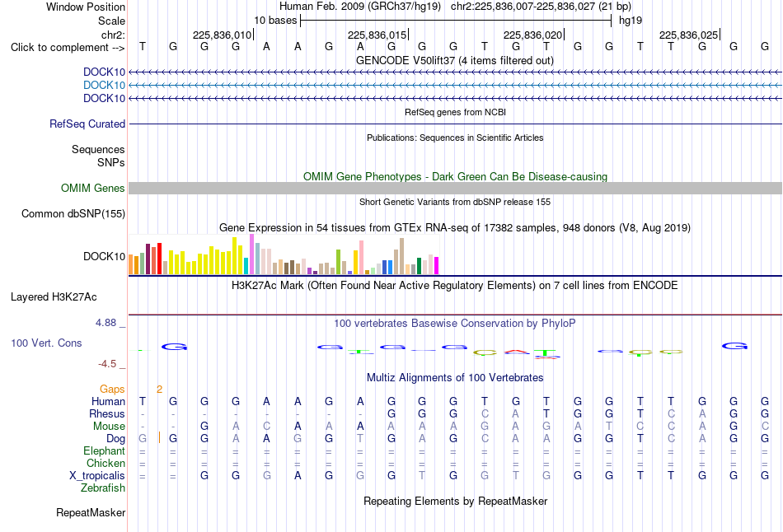
Task: Click the 'Click to complement -->' label
Action: click(68, 48)
